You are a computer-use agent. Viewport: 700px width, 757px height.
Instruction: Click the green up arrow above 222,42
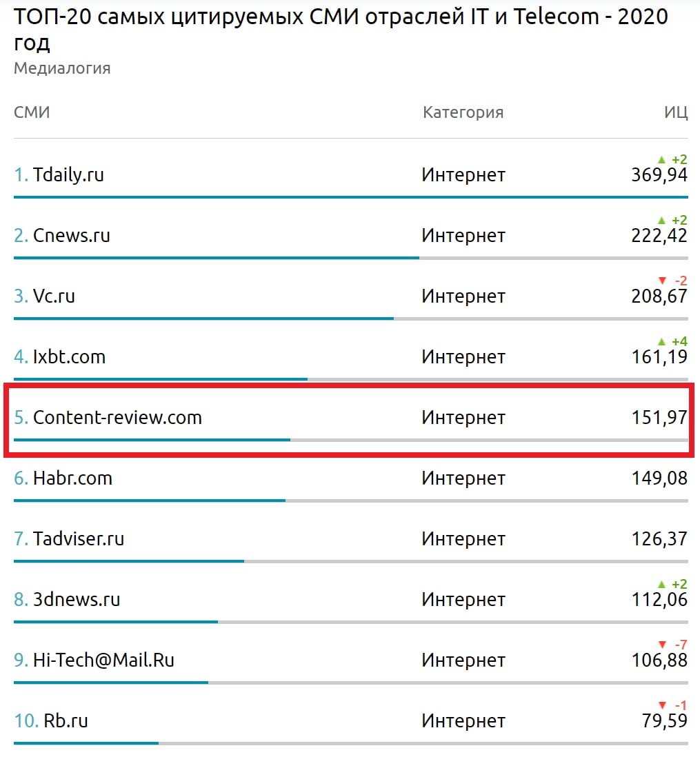661,220
